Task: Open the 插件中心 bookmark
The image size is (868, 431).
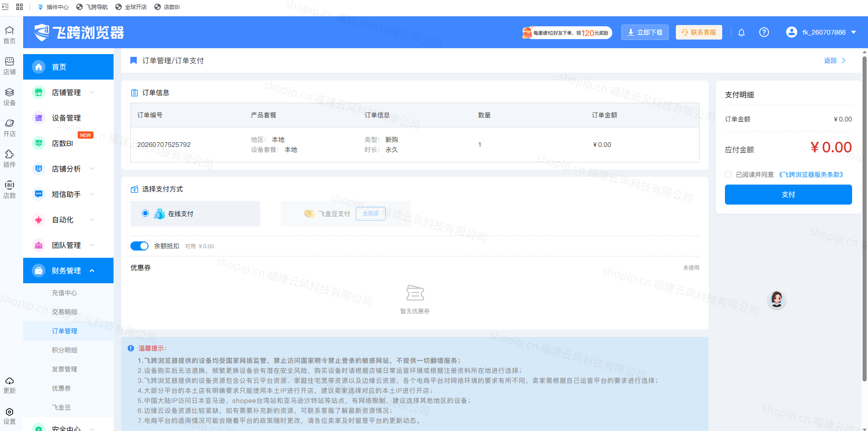Action: click(x=53, y=7)
